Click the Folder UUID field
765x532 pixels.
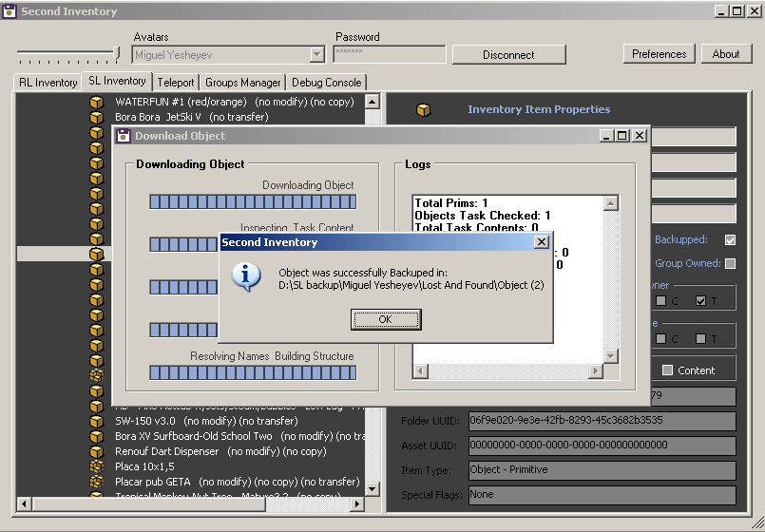tap(602, 421)
